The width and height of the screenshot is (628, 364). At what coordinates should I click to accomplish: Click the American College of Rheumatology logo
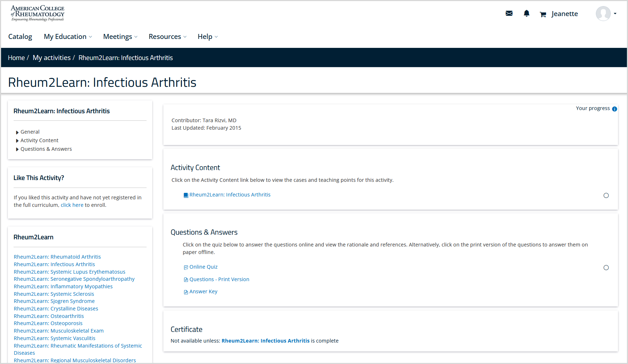[x=38, y=13]
